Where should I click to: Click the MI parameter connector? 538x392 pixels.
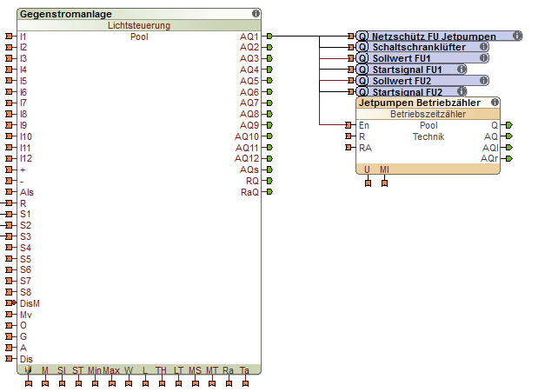384,183
